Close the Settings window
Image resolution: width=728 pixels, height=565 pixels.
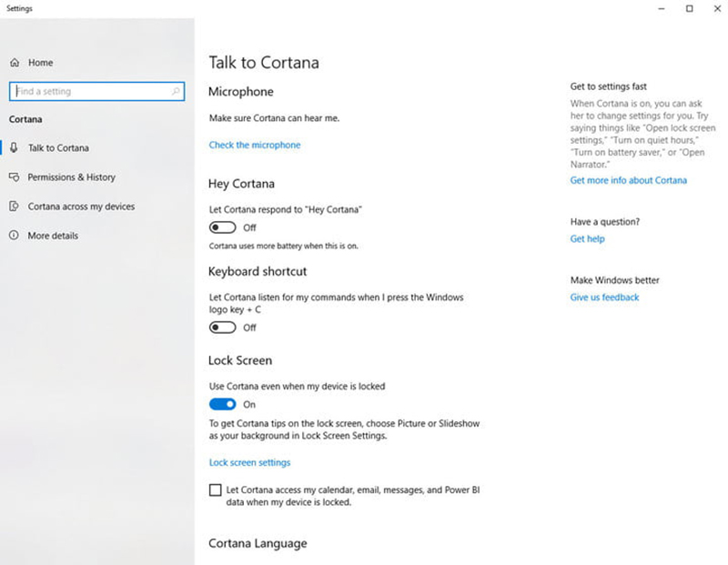(x=717, y=9)
